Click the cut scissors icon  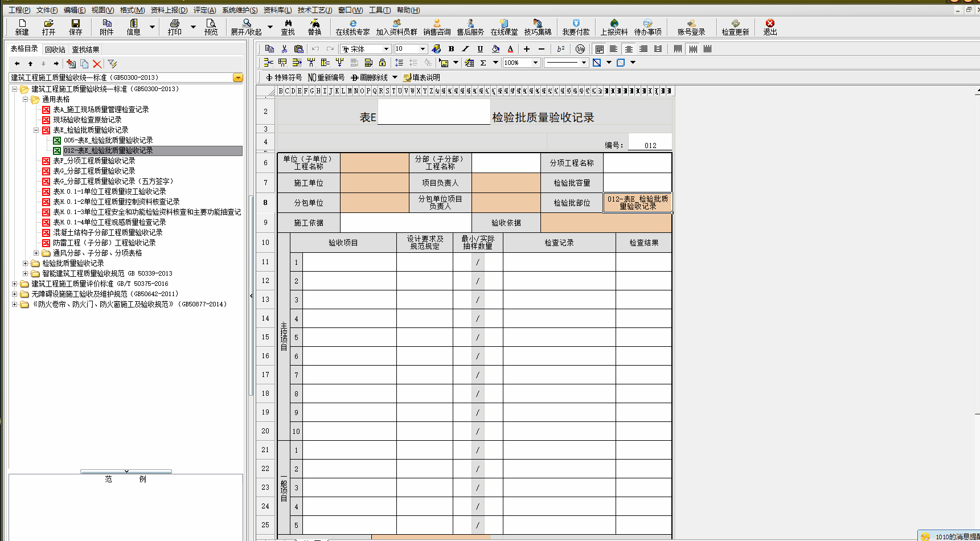(284, 49)
